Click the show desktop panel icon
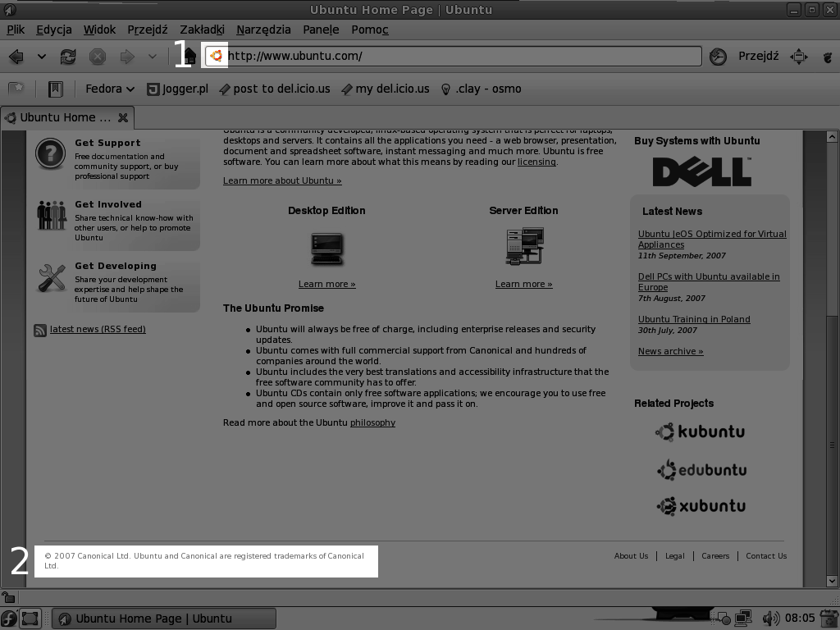This screenshot has height=630, width=840. click(x=30, y=619)
